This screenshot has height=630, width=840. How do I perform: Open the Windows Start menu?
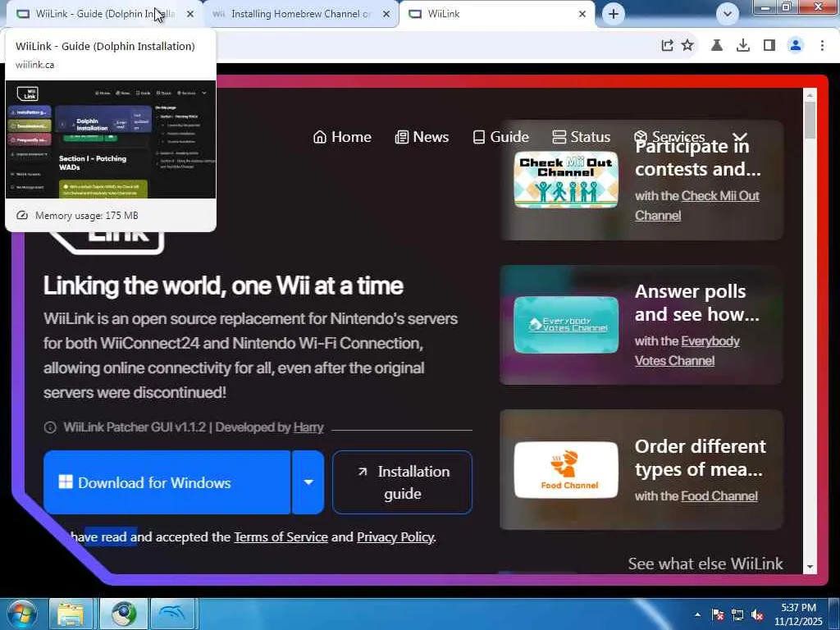pyautogui.click(x=22, y=614)
